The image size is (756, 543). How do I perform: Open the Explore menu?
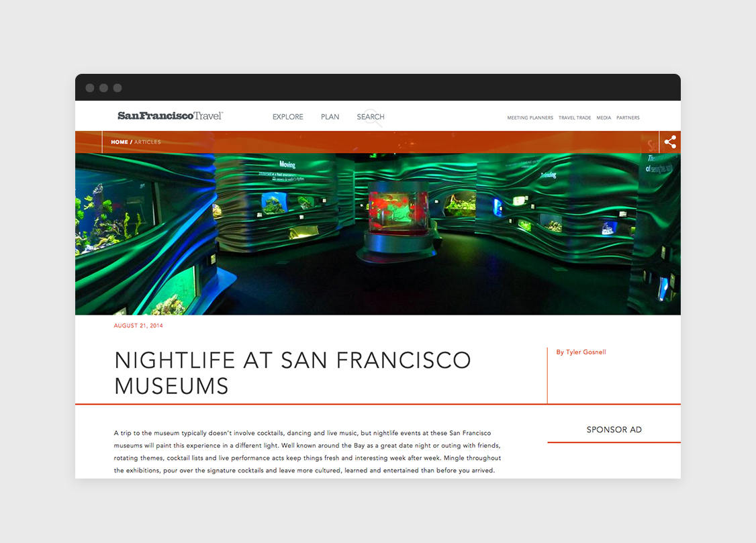click(x=287, y=117)
